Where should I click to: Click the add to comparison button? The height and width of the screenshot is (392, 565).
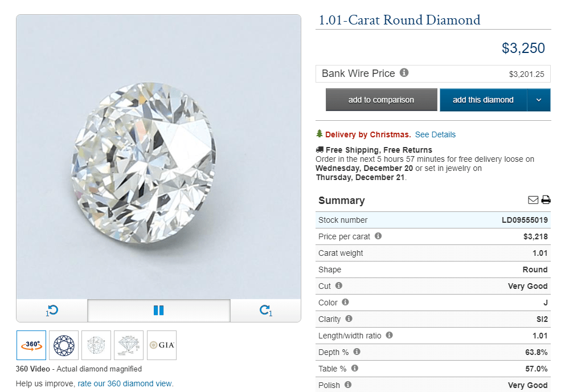(381, 99)
